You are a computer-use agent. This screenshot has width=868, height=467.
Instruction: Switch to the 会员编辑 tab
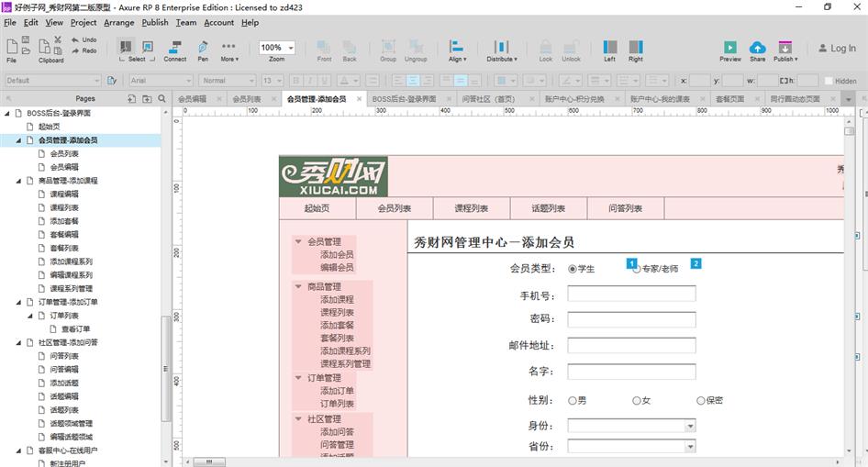tap(192, 99)
